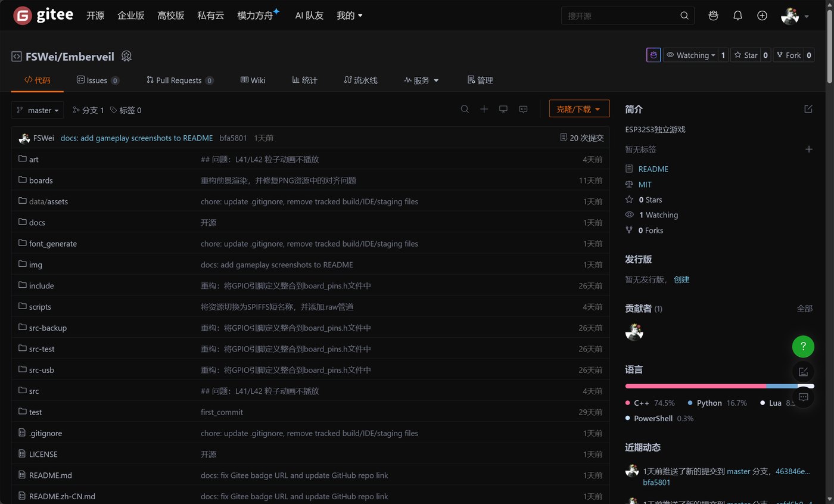Viewport: 834px width, 504px height.
Task: Click the bfa5801 commit hash in the commit bar
Action: pyautogui.click(x=233, y=138)
